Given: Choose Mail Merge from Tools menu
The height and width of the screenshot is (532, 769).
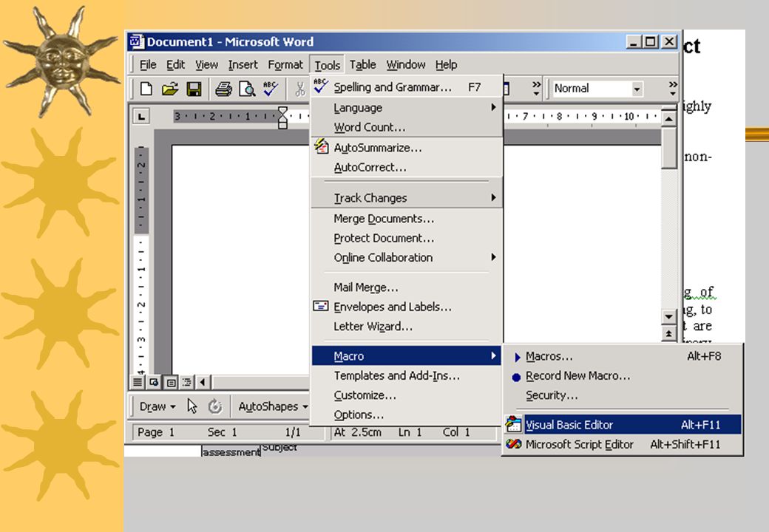Looking at the screenshot, I should 407,287.
